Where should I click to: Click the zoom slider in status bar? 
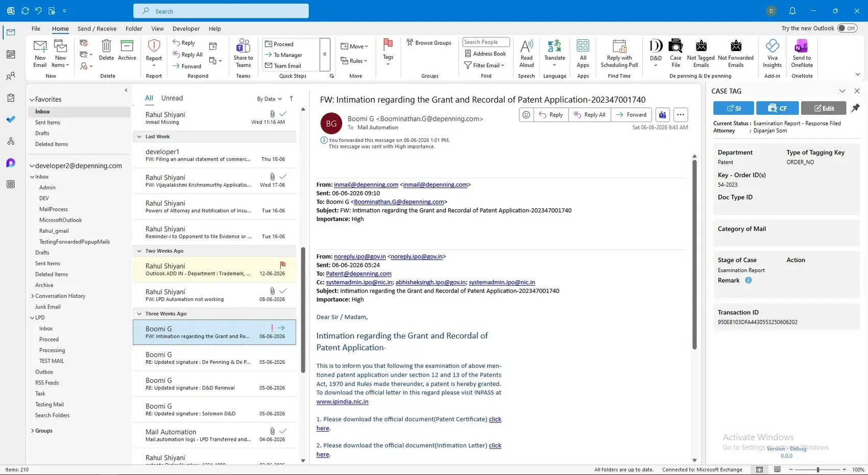click(817, 469)
